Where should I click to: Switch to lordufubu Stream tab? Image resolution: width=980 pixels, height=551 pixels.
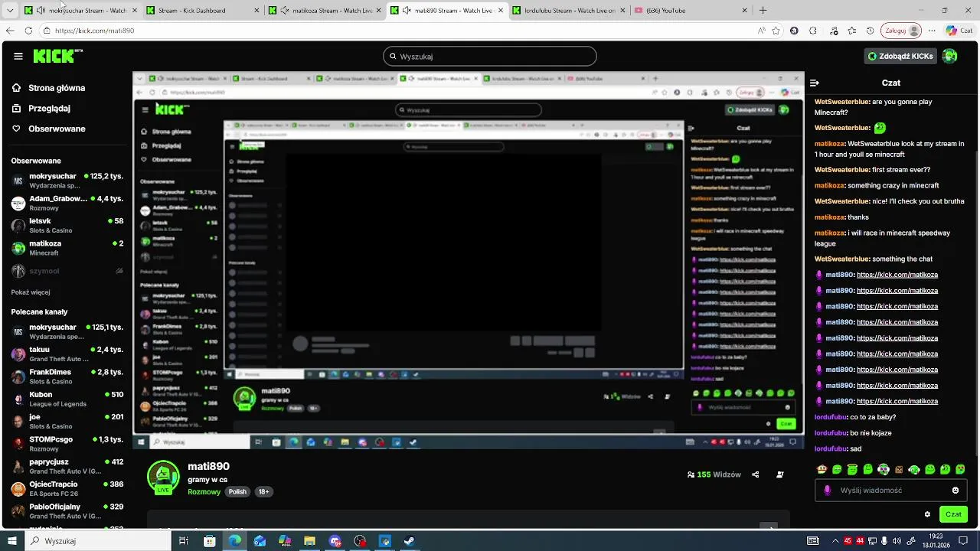pos(568,11)
